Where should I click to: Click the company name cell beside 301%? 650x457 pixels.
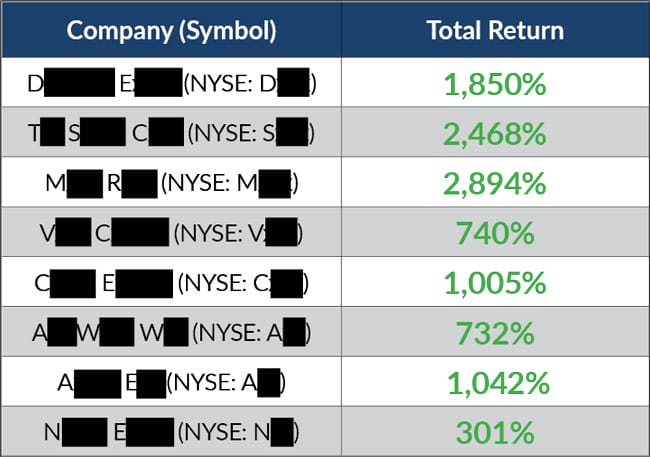[171, 432]
